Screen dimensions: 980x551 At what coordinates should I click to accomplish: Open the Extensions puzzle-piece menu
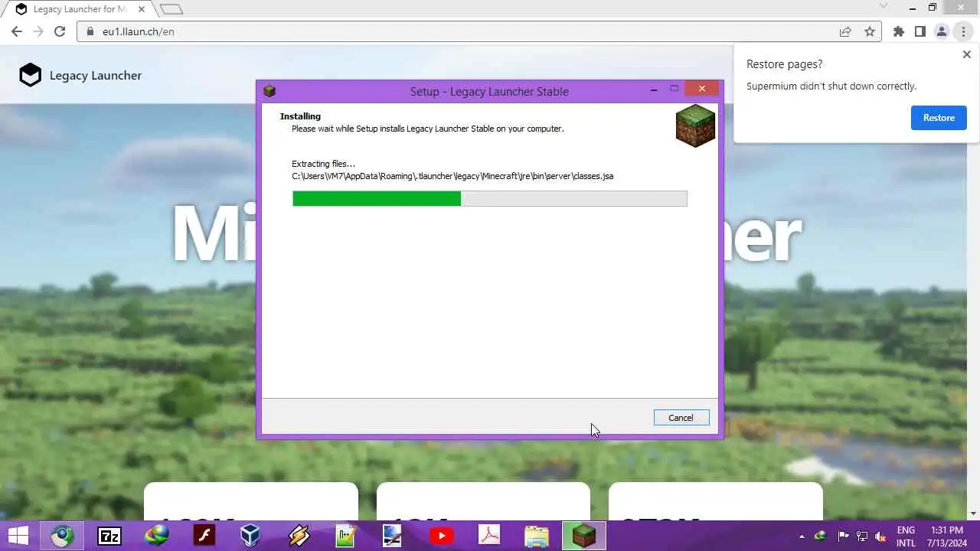(899, 31)
